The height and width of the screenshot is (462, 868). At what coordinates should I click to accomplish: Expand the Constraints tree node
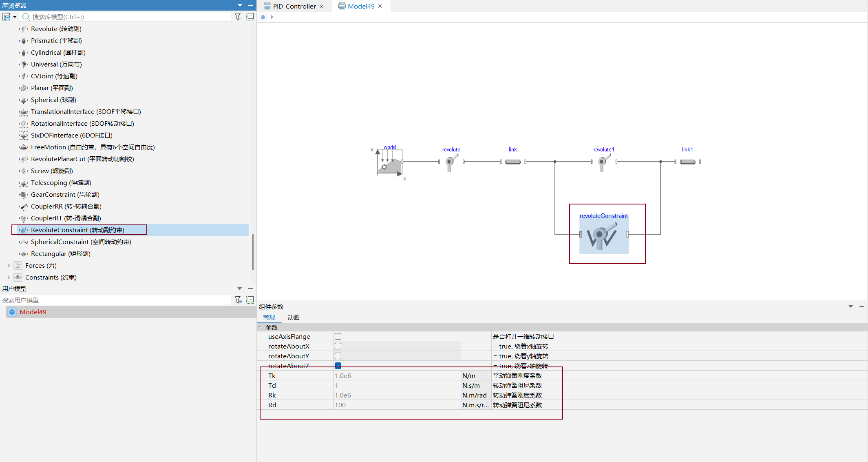pyautogui.click(x=9, y=278)
